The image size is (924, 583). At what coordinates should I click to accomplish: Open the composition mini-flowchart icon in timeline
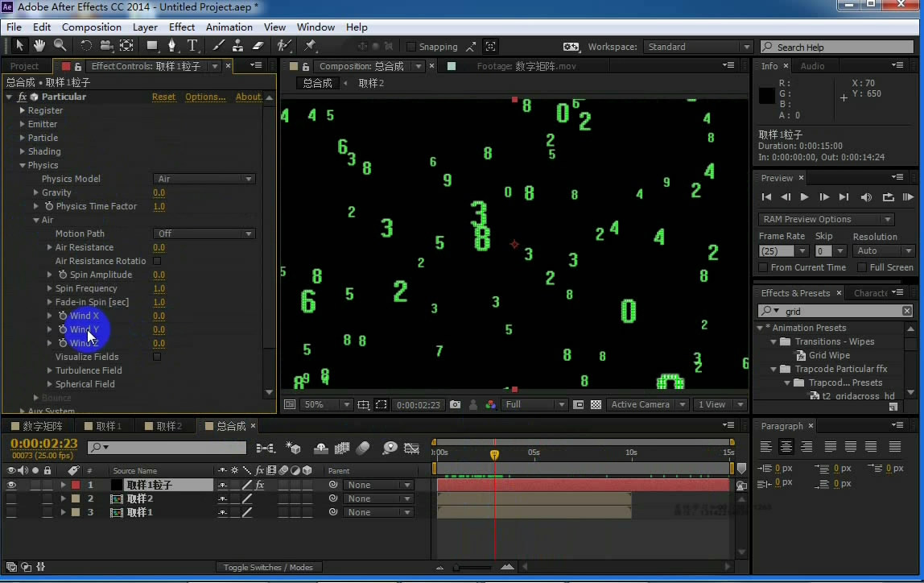pos(265,449)
